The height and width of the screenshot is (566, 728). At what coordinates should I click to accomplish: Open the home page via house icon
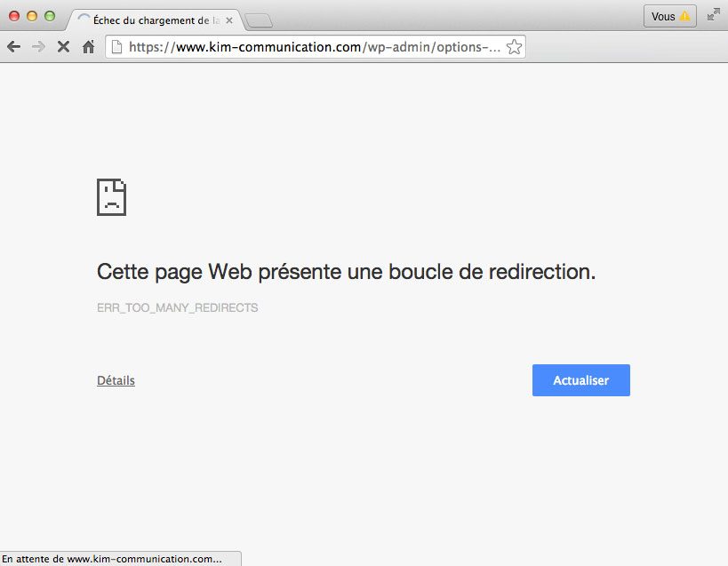click(88, 47)
